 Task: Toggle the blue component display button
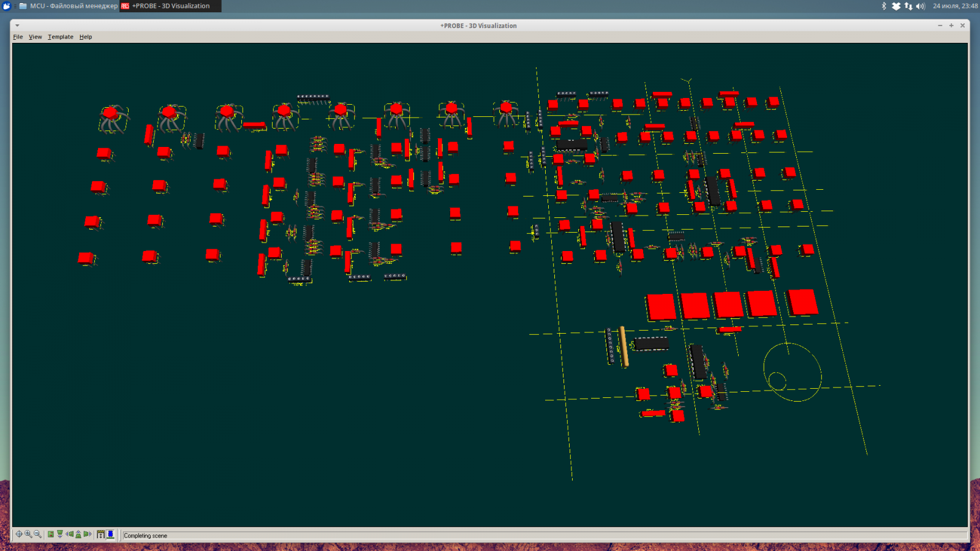click(110, 534)
